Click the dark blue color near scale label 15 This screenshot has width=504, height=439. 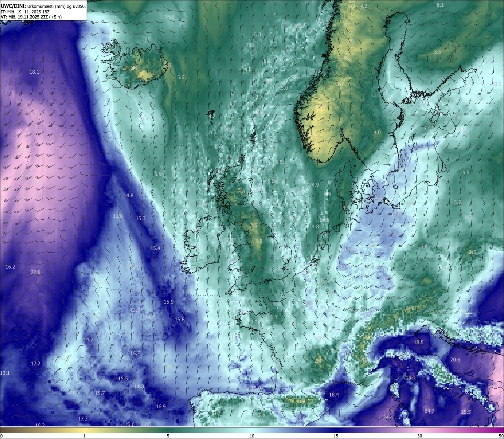click(x=336, y=430)
